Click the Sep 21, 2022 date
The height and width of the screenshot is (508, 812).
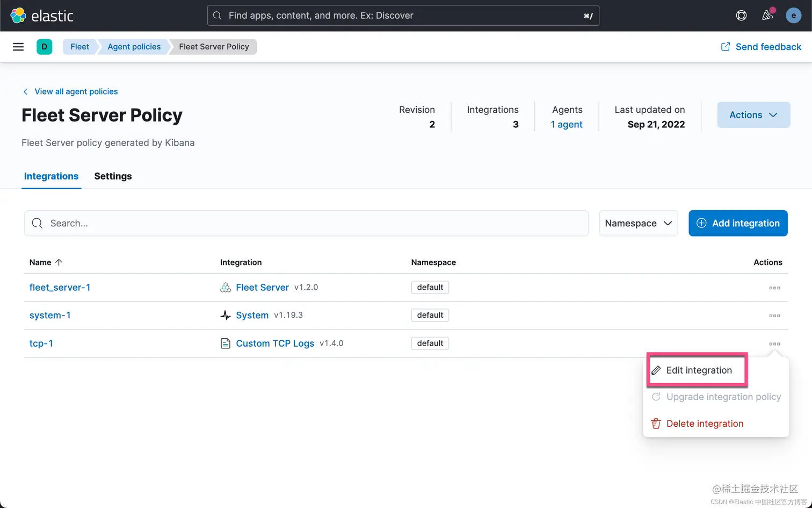[656, 124]
